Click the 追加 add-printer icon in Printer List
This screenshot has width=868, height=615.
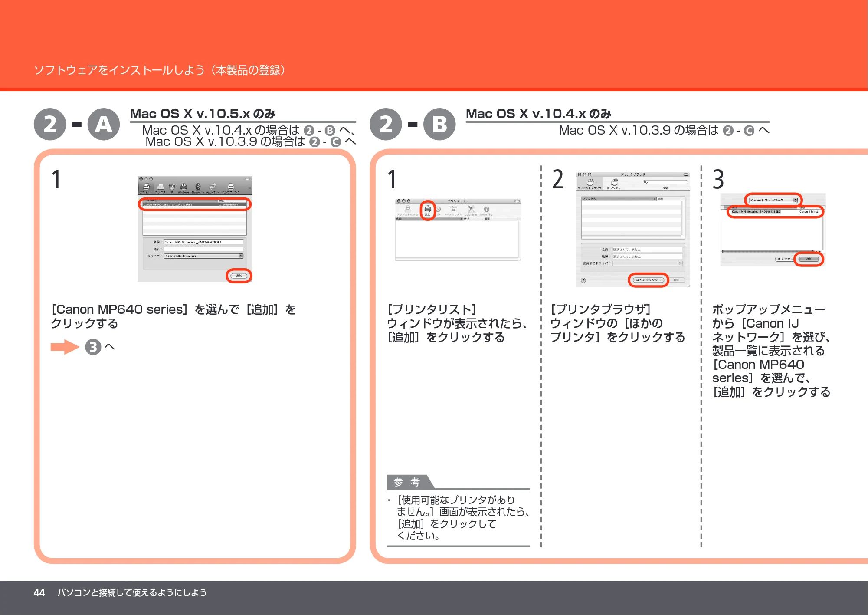(428, 210)
